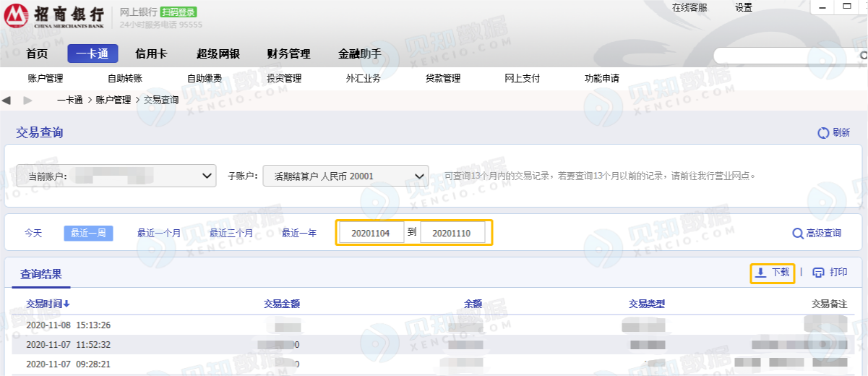This screenshot has width=868, height=376.
Task: Go forward with the right arrow icon
Action: coord(27,100)
